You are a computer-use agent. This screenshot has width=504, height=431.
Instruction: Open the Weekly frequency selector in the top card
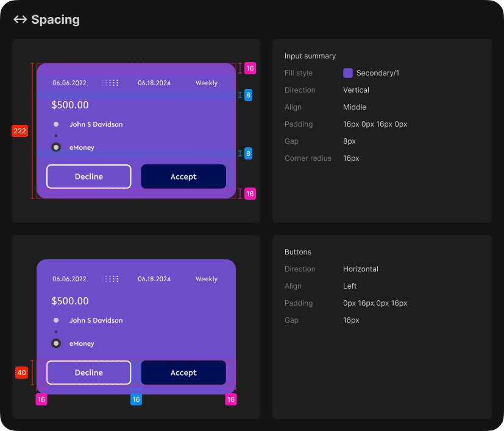coord(206,83)
